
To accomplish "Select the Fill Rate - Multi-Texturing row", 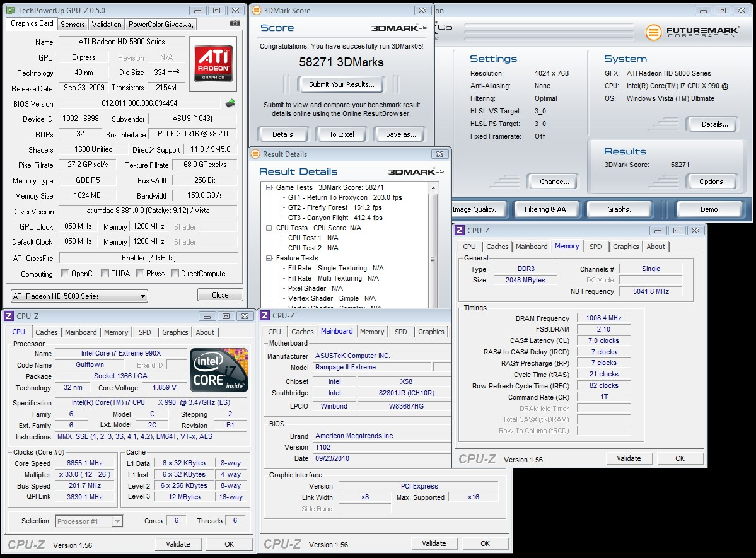I will 333,278.
